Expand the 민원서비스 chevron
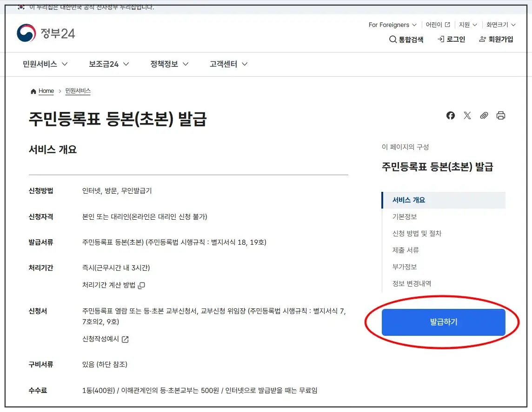The height and width of the screenshot is (412, 532). [x=65, y=64]
